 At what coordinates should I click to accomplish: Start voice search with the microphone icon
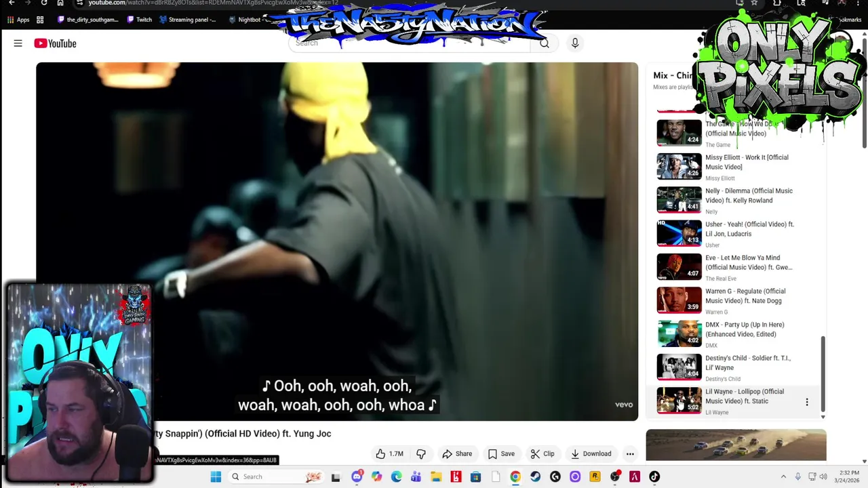click(x=574, y=43)
